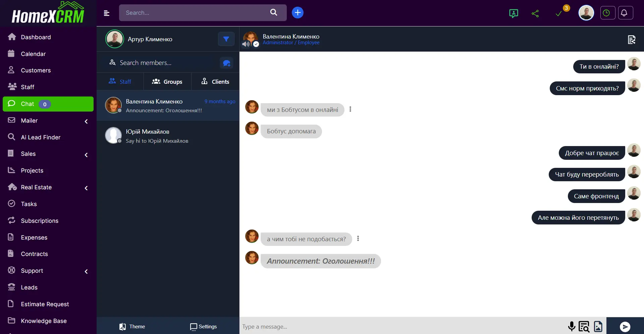Toggle the chat Theme button
The width and height of the screenshot is (644, 334).
(x=132, y=327)
